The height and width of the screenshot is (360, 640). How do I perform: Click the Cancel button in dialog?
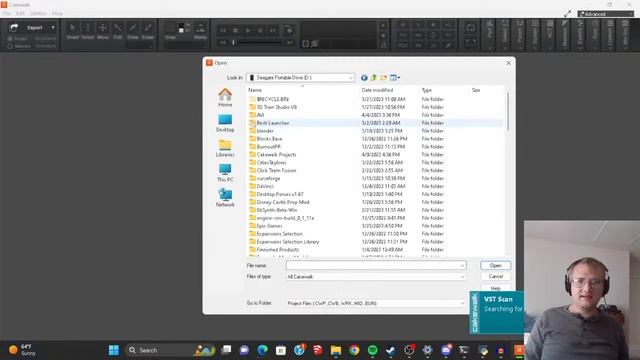click(496, 277)
